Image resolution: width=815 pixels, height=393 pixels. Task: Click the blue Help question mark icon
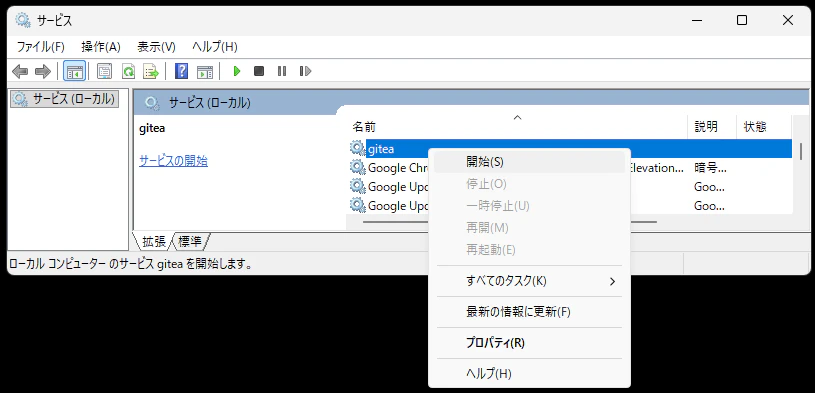(x=181, y=71)
